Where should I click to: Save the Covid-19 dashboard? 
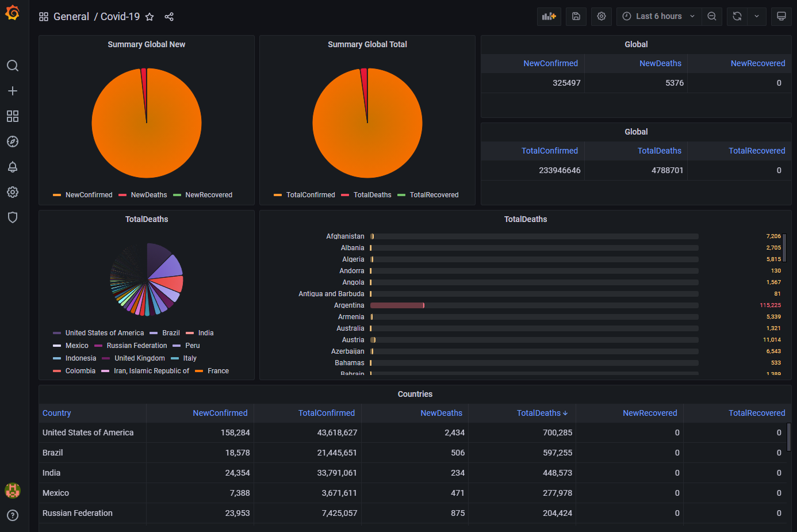(x=576, y=16)
